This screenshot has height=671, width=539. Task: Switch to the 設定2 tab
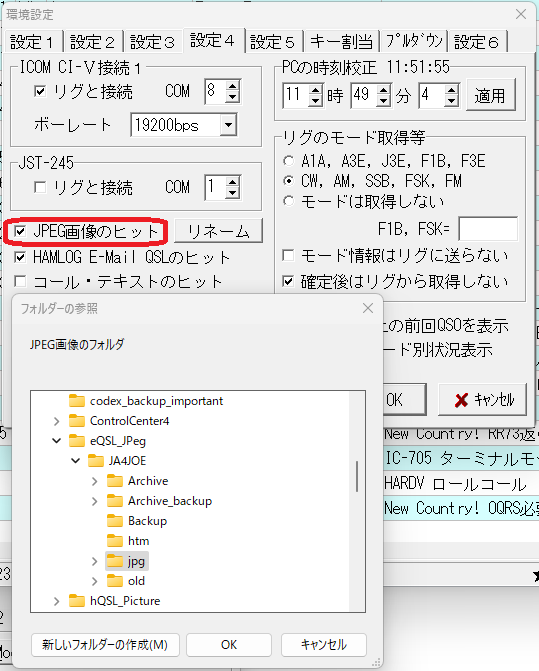pyautogui.click(x=93, y=42)
